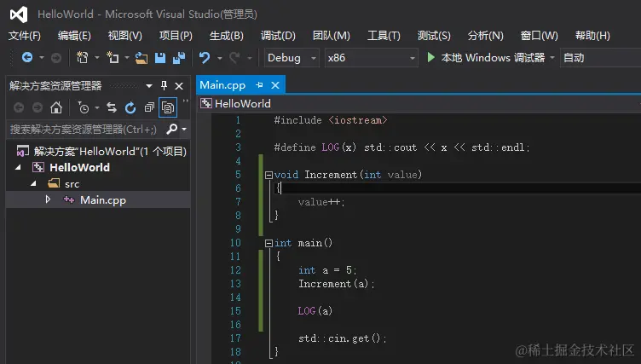Screen dimensions: 641x364
Task: Undo the last edit
Action: tap(205, 58)
